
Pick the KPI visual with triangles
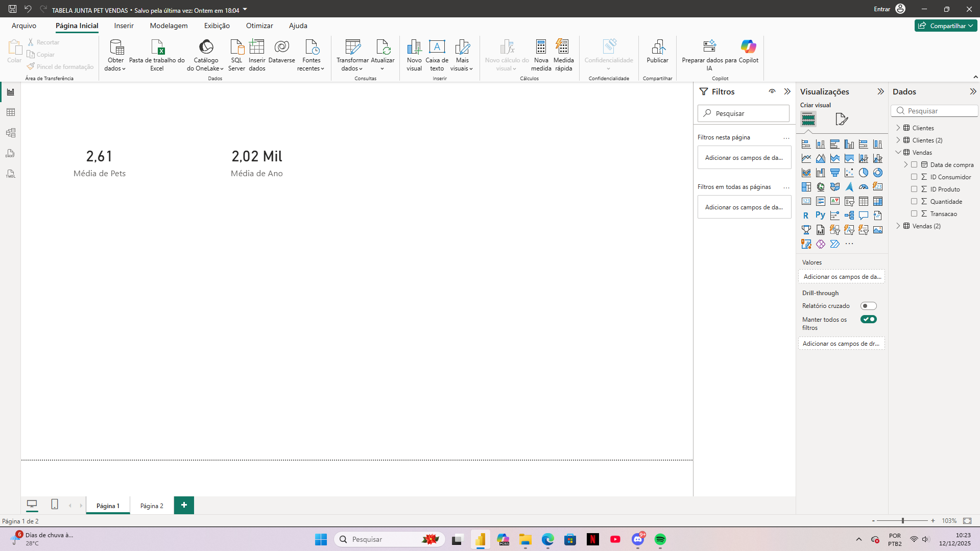(834, 201)
